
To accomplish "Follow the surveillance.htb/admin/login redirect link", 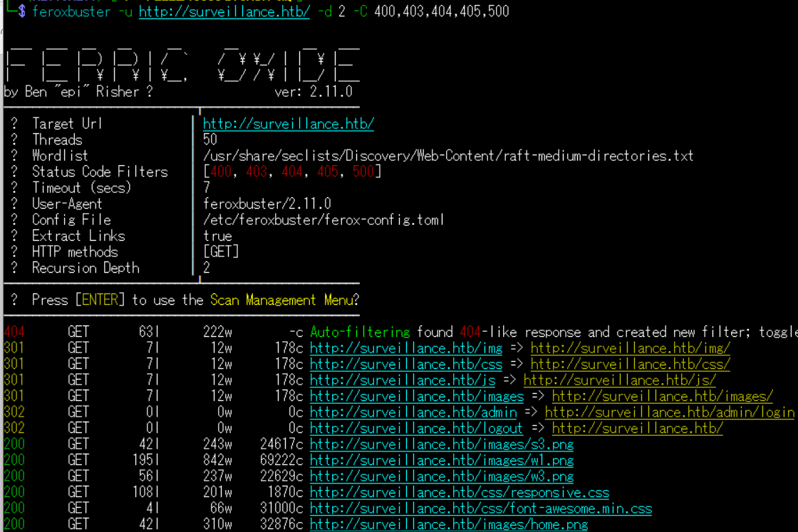I will point(669,412).
